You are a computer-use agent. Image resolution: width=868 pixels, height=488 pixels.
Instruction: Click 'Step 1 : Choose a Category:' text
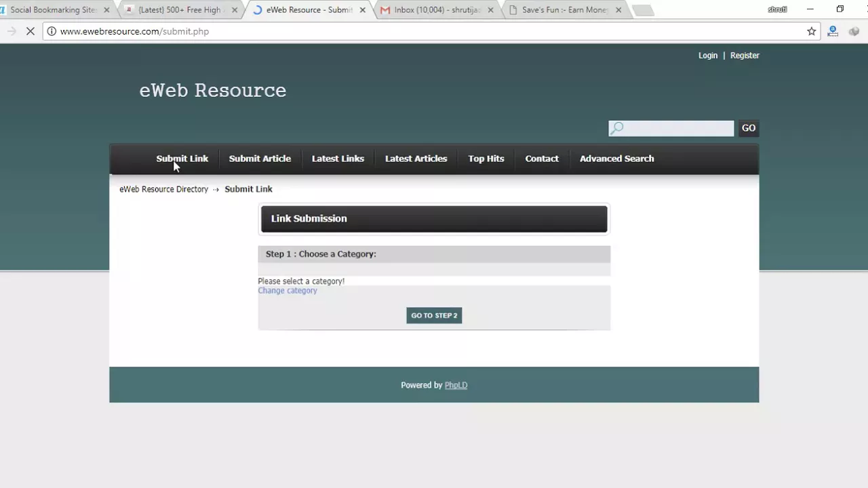click(x=321, y=254)
